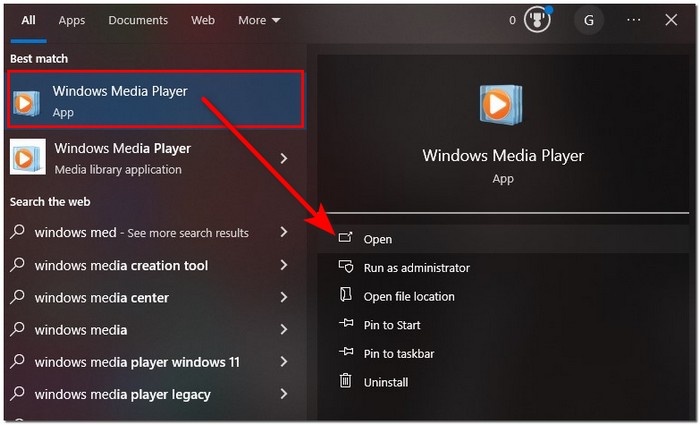Screen dimensions: 700x425
Task: Select the All search tab
Action: click(x=28, y=21)
